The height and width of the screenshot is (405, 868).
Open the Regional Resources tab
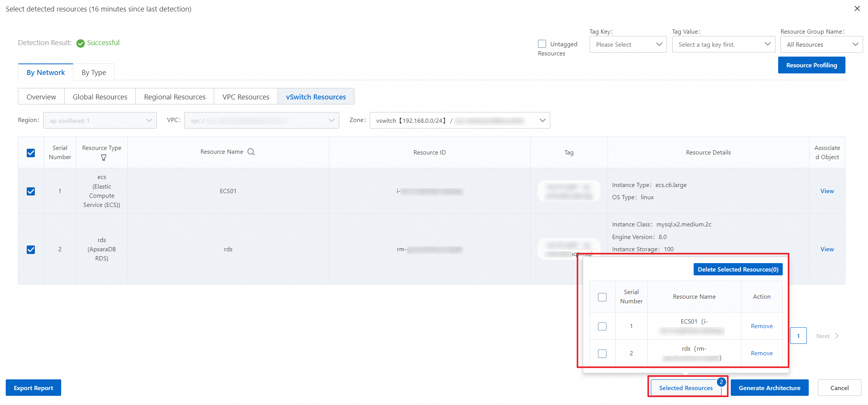pyautogui.click(x=175, y=97)
